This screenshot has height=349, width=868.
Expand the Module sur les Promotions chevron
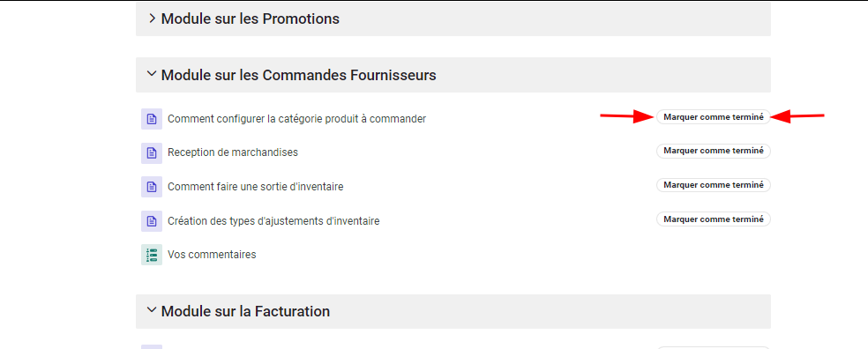153,19
